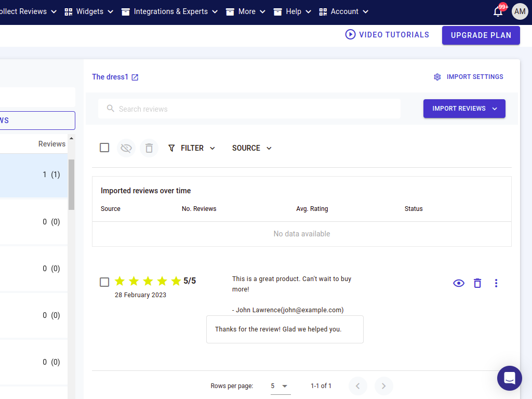Expand the Source dropdown
532x399 pixels.
tap(252, 148)
